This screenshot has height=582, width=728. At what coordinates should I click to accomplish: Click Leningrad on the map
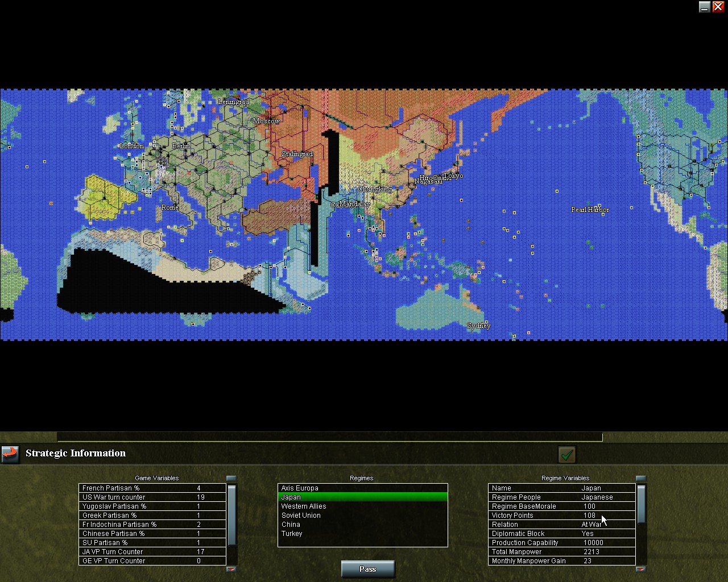(x=234, y=102)
